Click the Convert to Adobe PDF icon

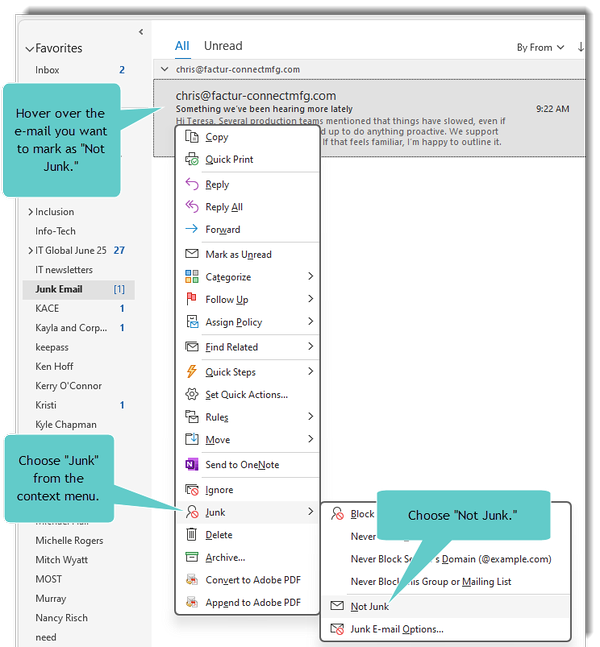[x=193, y=580]
